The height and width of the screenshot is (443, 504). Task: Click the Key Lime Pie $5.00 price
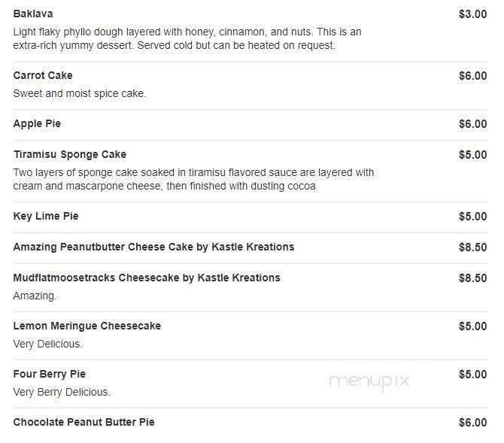pos(472,217)
